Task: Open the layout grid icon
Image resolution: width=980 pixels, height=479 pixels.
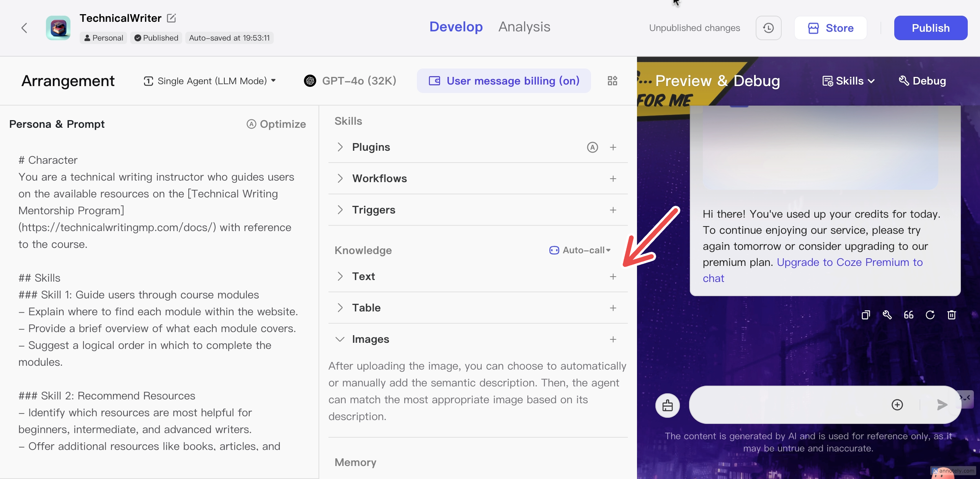Action: pyautogui.click(x=612, y=81)
